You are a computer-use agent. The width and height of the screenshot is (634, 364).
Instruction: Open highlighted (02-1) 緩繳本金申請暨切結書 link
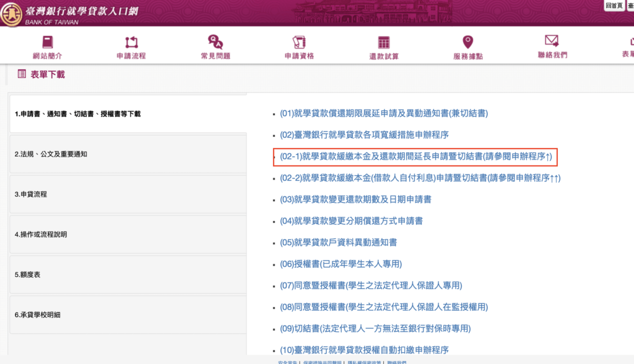[x=415, y=157]
